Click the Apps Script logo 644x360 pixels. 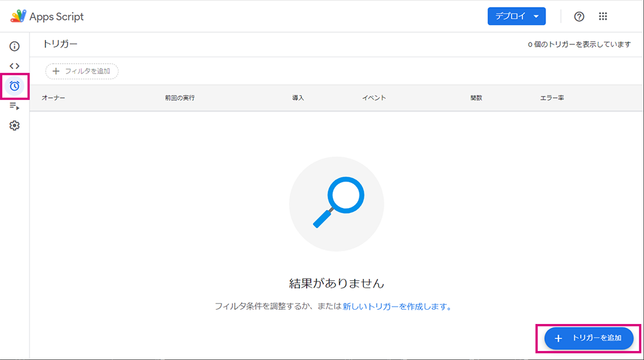click(18, 16)
